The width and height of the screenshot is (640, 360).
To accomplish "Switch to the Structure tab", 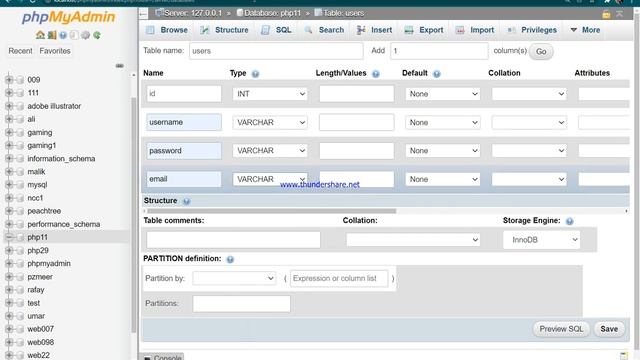I will tap(224, 30).
